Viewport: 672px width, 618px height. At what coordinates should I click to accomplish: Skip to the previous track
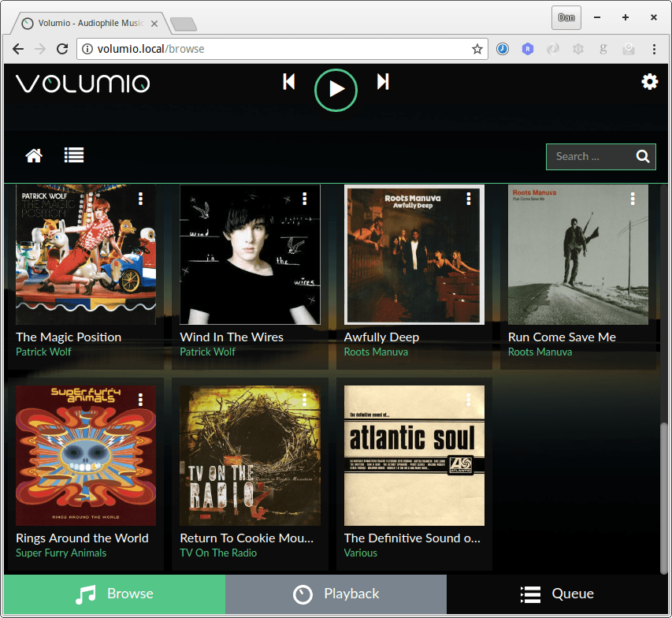click(289, 82)
